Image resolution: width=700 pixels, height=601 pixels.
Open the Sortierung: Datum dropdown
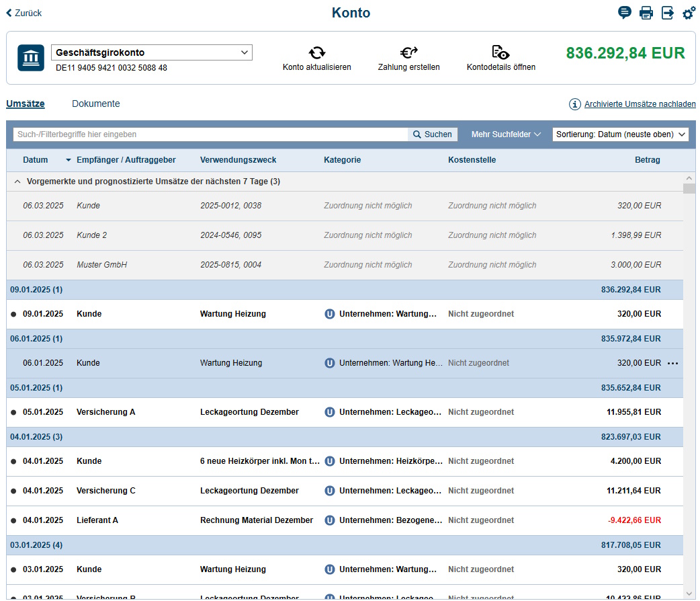[621, 134]
